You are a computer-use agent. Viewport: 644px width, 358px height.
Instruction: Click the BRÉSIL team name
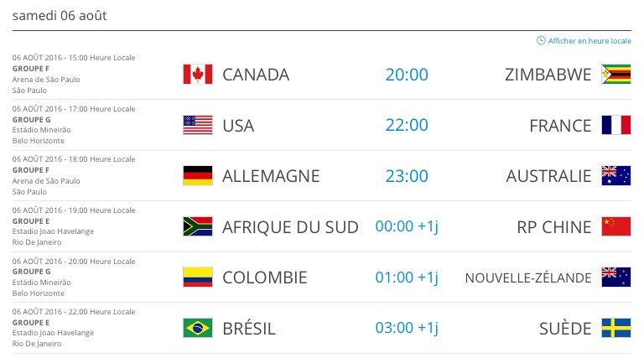pos(249,328)
